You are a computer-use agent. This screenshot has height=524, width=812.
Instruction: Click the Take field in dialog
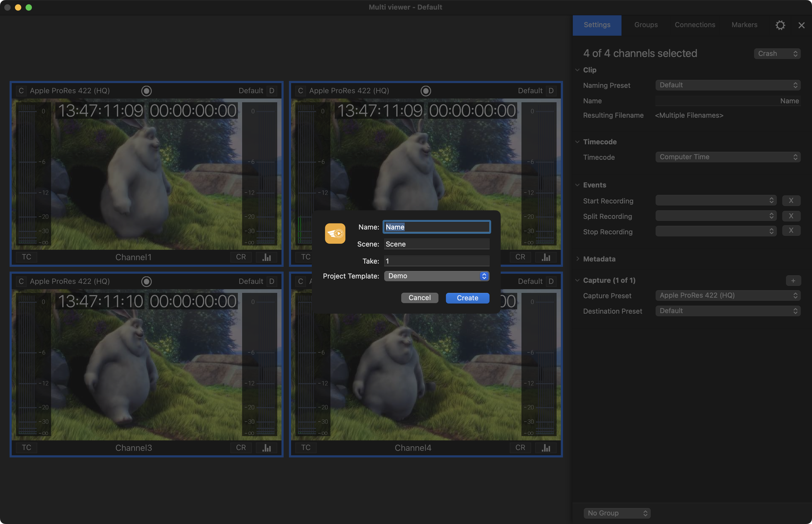tap(437, 261)
